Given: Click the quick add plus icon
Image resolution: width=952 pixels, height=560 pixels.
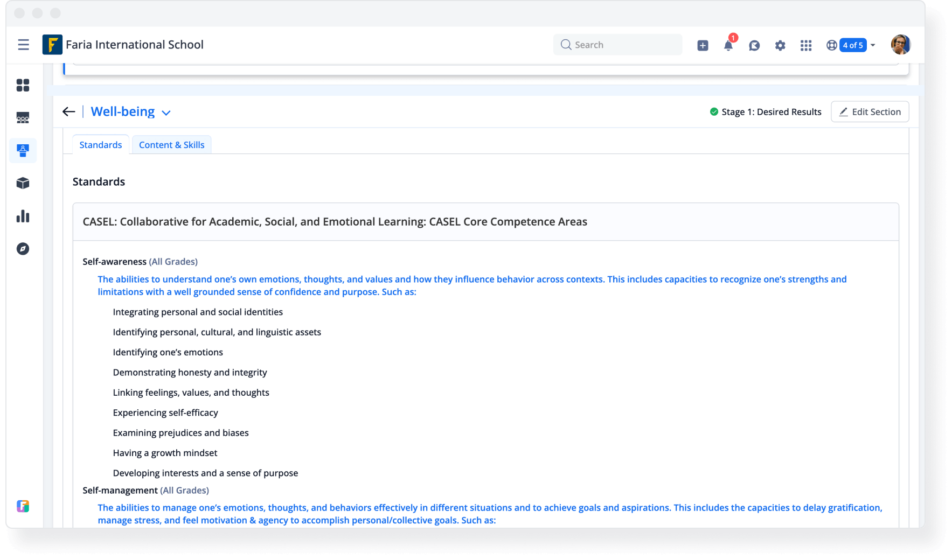Looking at the screenshot, I should click(703, 45).
